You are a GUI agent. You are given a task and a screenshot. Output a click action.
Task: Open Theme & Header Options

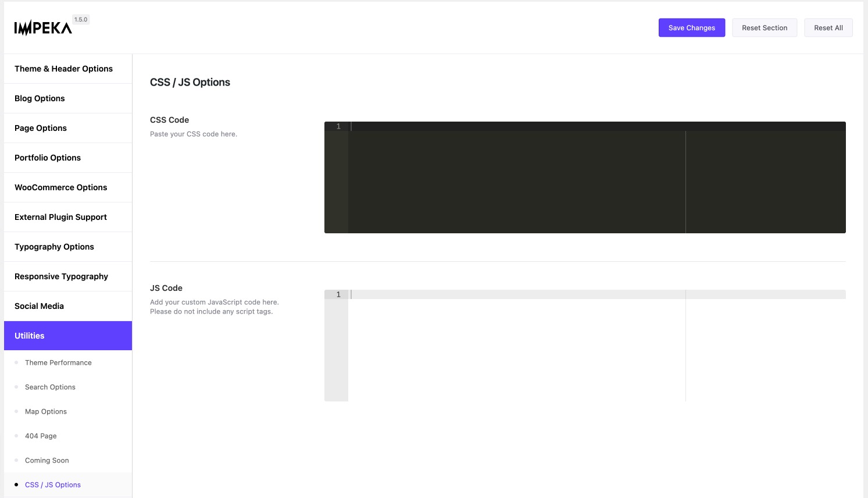[63, 69]
